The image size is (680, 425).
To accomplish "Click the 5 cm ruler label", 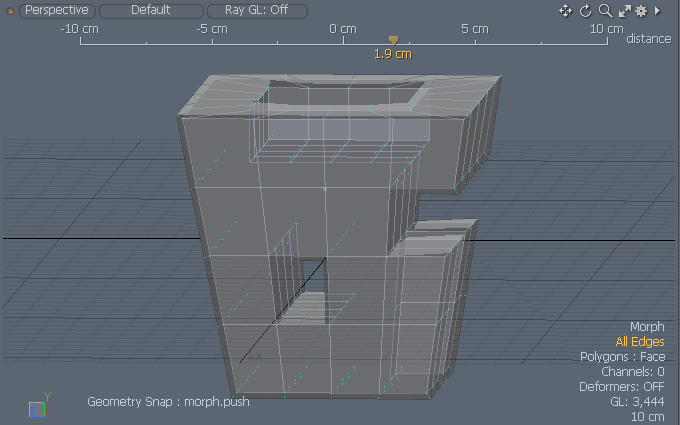I will coord(474,29).
